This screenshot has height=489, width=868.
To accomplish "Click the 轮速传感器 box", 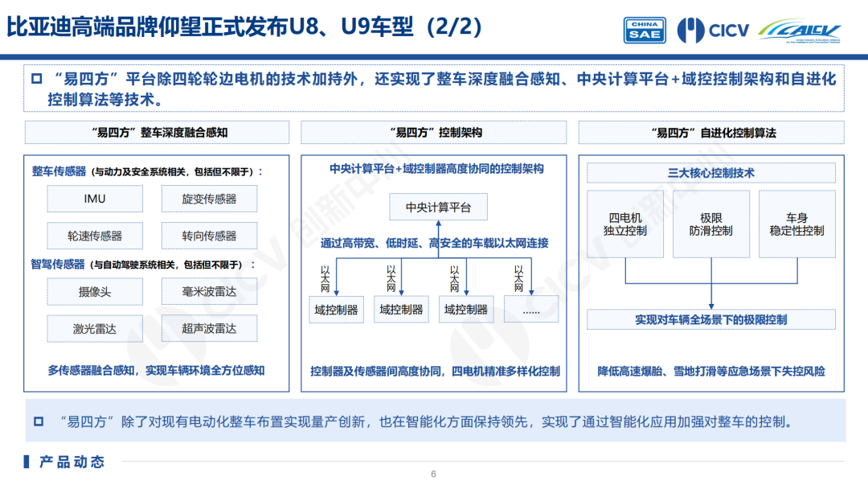I will [95, 236].
